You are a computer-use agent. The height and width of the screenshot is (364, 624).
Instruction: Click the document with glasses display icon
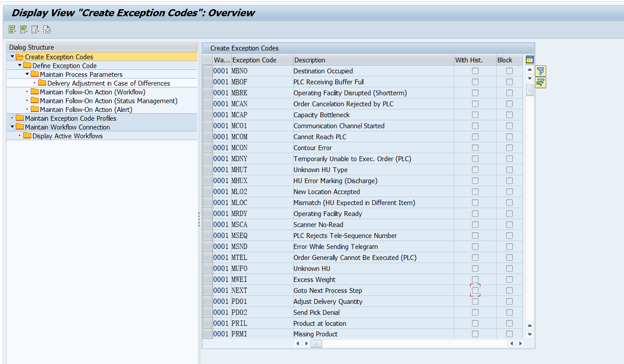coord(47,30)
